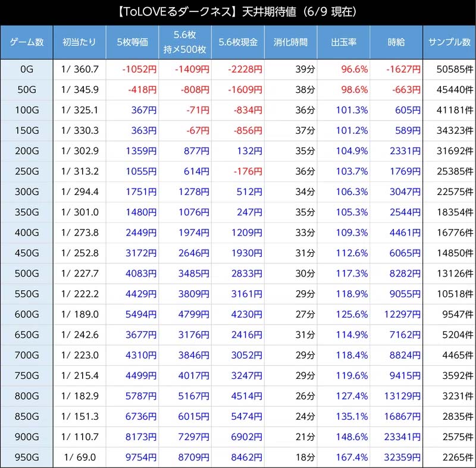Select the 消化時間 column header
Viewport: 476px width, 468px height.
click(x=290, y=42)
